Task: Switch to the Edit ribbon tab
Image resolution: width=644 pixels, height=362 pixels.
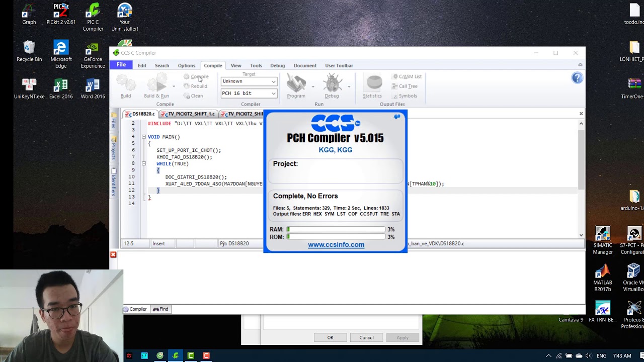Action: (x=142, y=65)
